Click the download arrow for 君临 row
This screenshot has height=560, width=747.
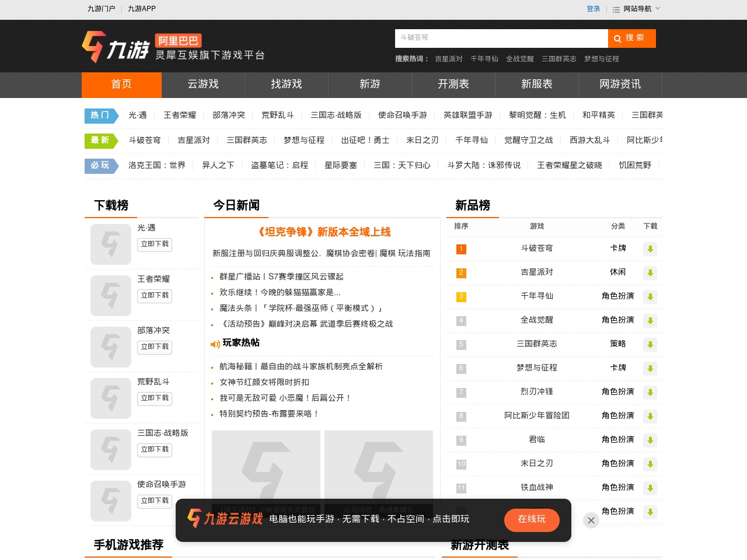coord(650,440)
